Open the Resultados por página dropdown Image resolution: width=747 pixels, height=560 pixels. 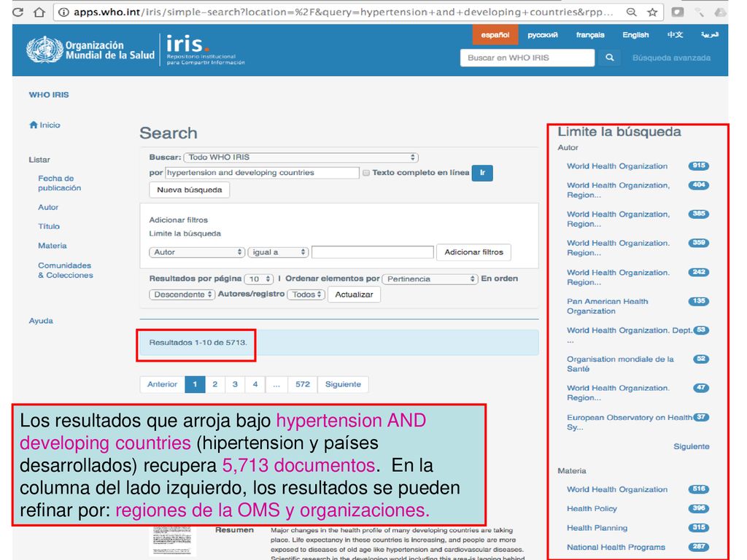pyautogui.click(x=259, y=279)
